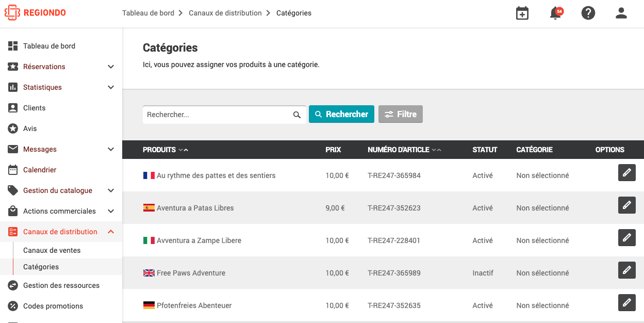Click the Gestion des ressources icon
644x323 pixels.
[x=13, y=285]
